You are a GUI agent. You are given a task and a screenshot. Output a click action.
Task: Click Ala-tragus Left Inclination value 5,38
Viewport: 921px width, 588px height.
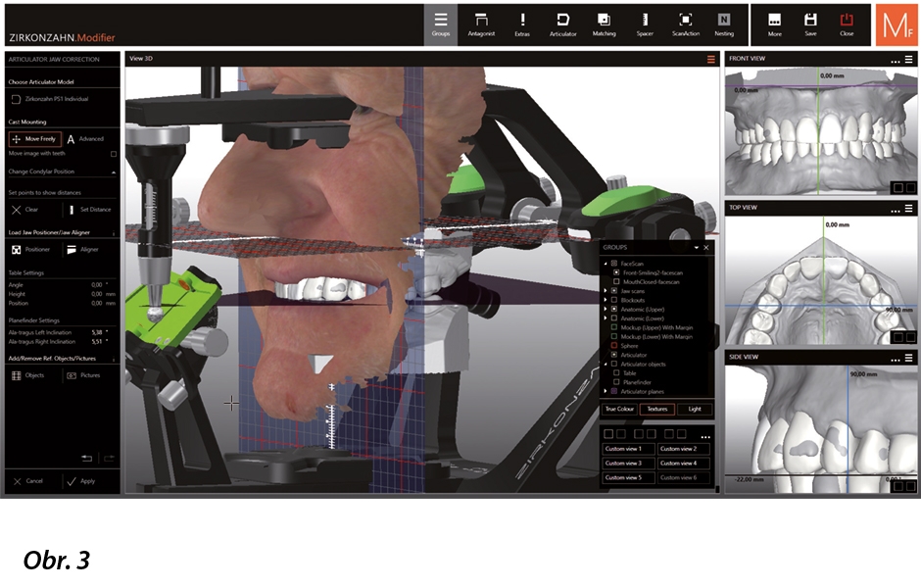[96, 332]
